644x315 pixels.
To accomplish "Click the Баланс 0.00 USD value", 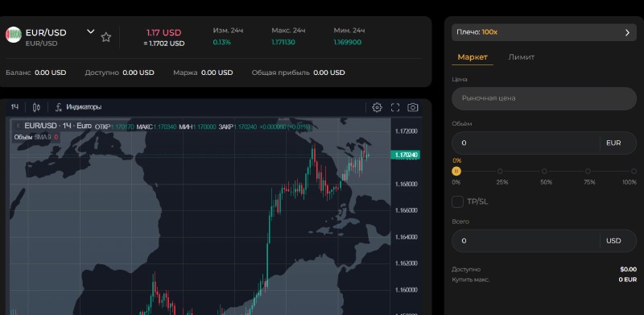I will coord(50,73).
